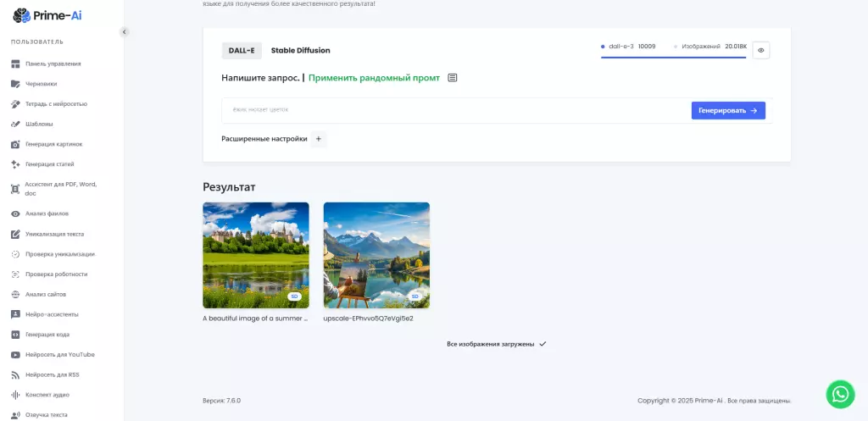Click the SD badge on mountain lake image
Screen dimensions: 868x421
tap(415, 296)
